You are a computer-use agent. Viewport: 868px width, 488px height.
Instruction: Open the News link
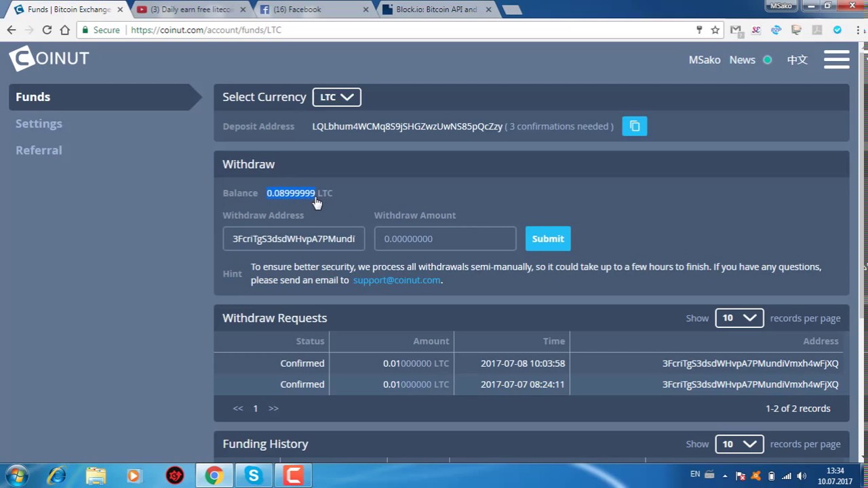pyautogui.click(x=743, y=60)
